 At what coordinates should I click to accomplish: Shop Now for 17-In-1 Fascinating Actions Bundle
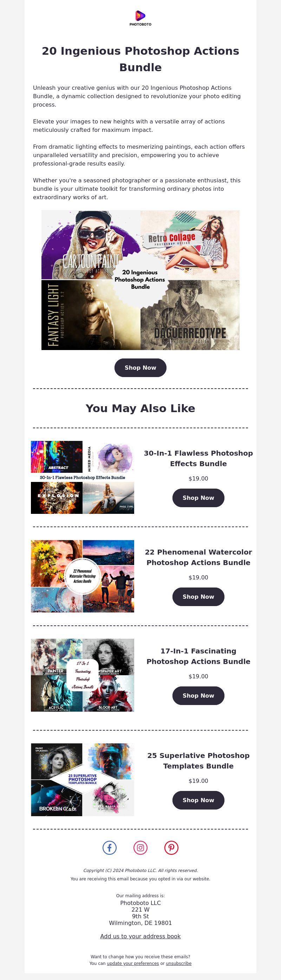tap(198, 696)
